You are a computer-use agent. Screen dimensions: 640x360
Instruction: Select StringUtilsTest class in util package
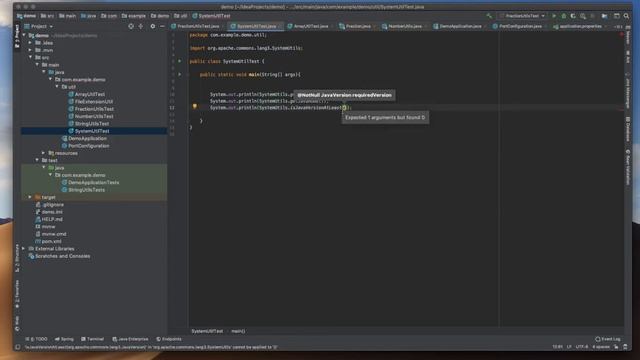[x=92, y=124]
